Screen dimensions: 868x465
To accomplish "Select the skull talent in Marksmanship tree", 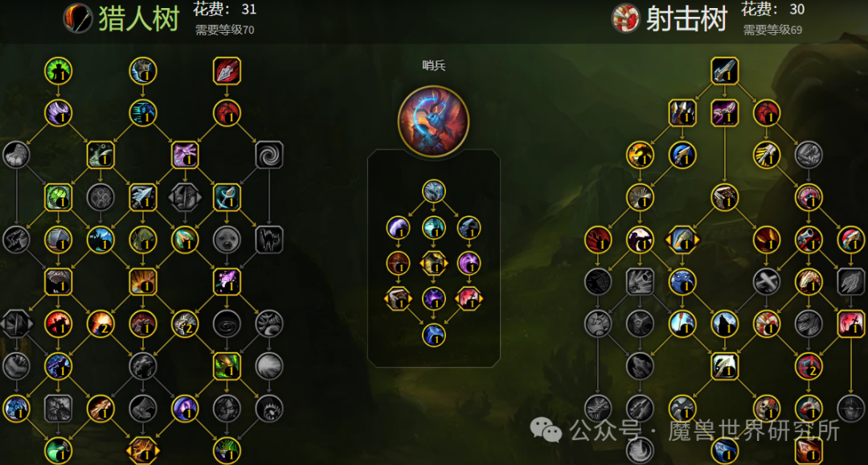I will (x=767, y=408).
